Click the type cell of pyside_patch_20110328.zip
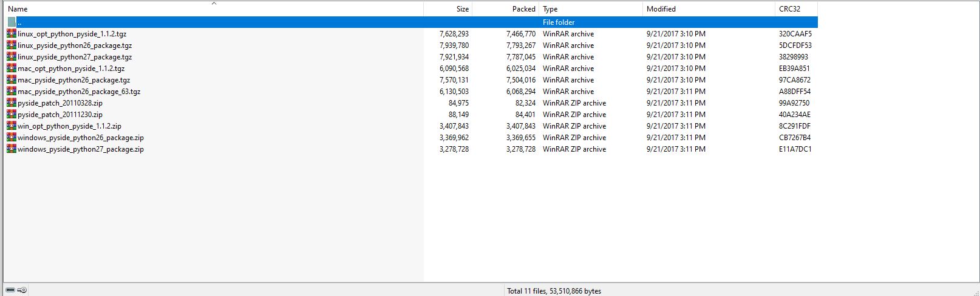Image resolution: width=980 pixels, height=296 pixels. (574, 103)
